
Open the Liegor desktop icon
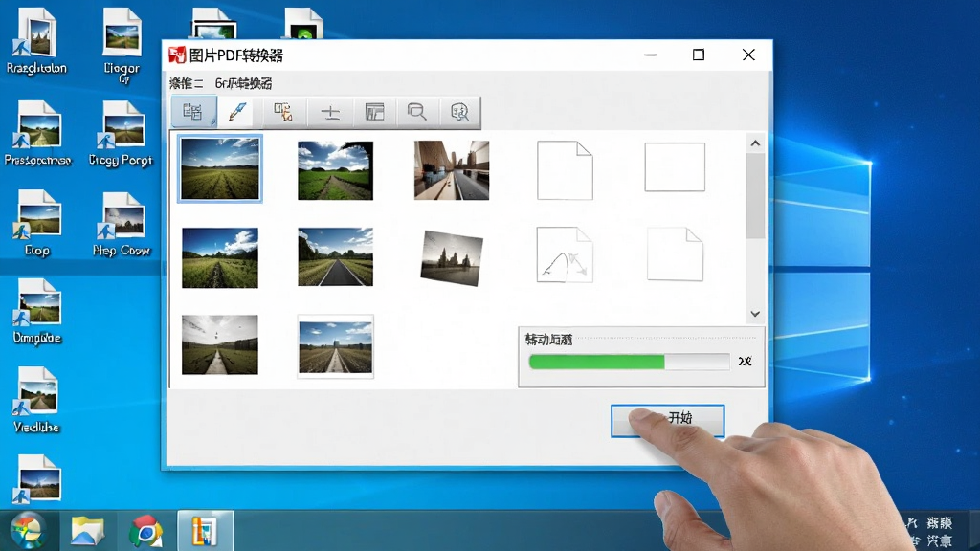click(122, 44)
